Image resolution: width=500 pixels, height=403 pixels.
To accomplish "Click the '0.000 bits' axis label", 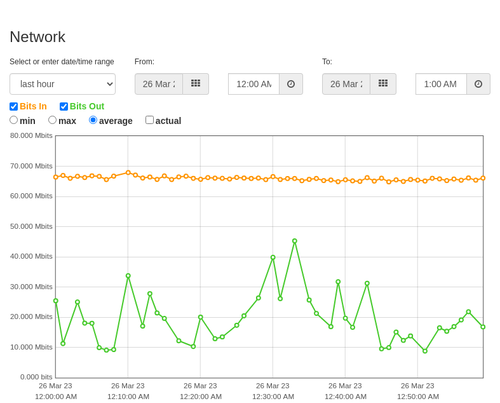I will pos(36,377).
